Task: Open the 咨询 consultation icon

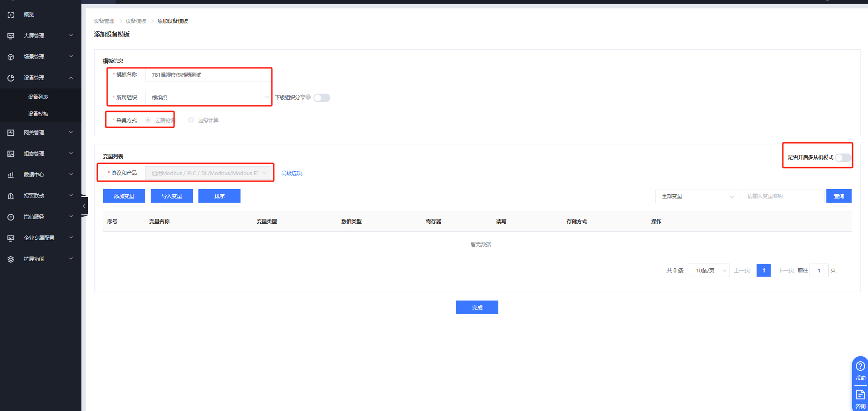Action: [x=860, y=395]
